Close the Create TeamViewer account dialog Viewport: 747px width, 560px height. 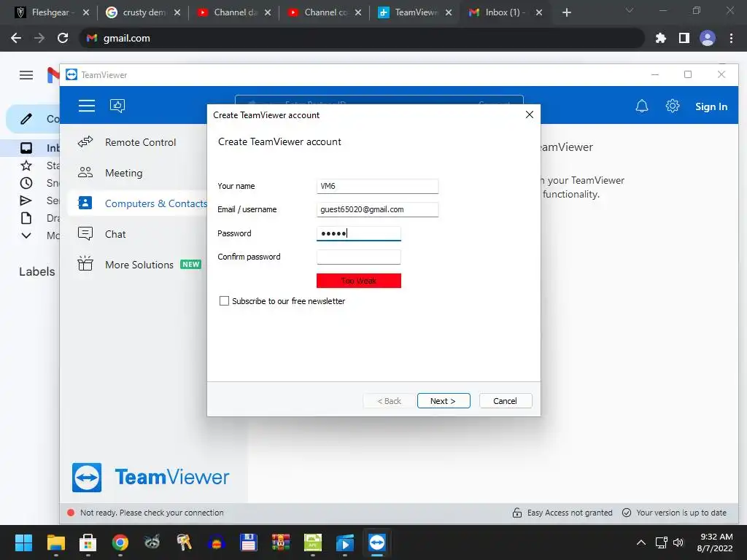click(x=530, y=114)
